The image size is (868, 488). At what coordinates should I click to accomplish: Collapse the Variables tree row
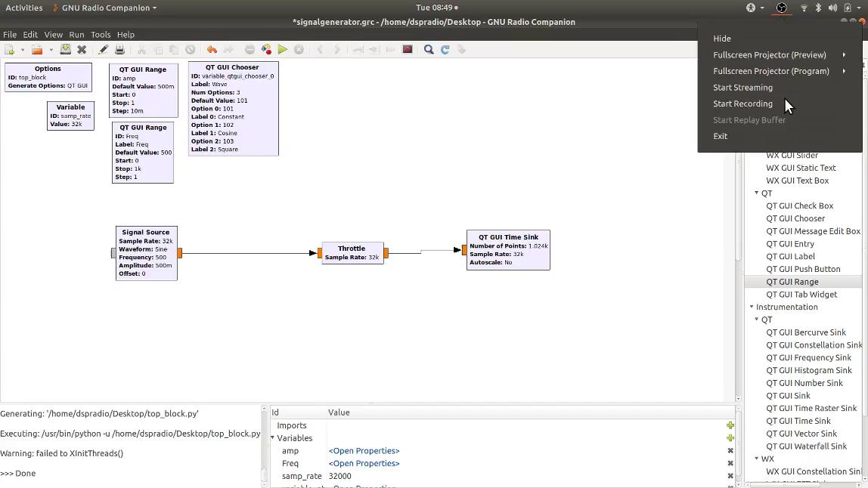[x=274, y=438]
